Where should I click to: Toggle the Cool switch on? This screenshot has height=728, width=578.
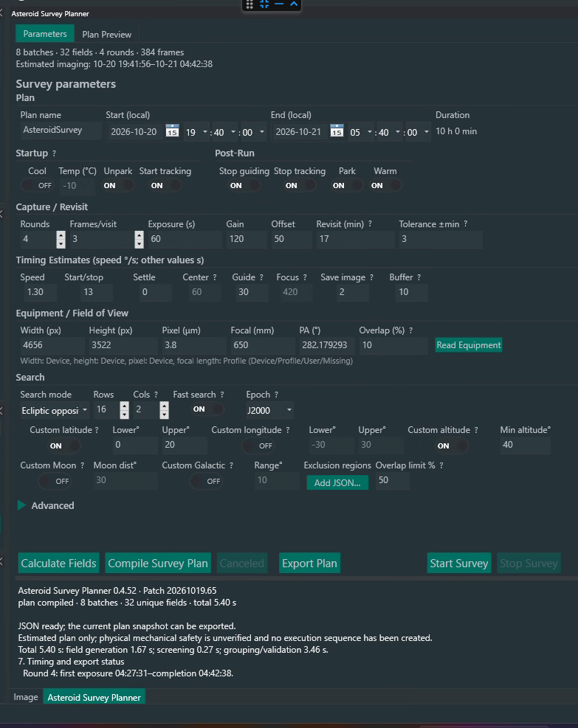point(37,186)
